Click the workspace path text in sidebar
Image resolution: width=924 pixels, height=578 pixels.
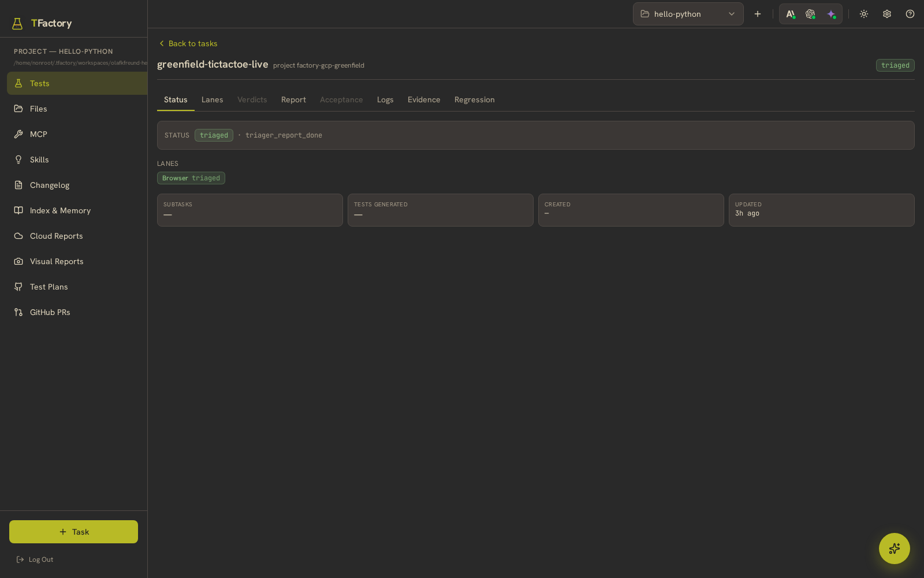[x=81, y=63]
